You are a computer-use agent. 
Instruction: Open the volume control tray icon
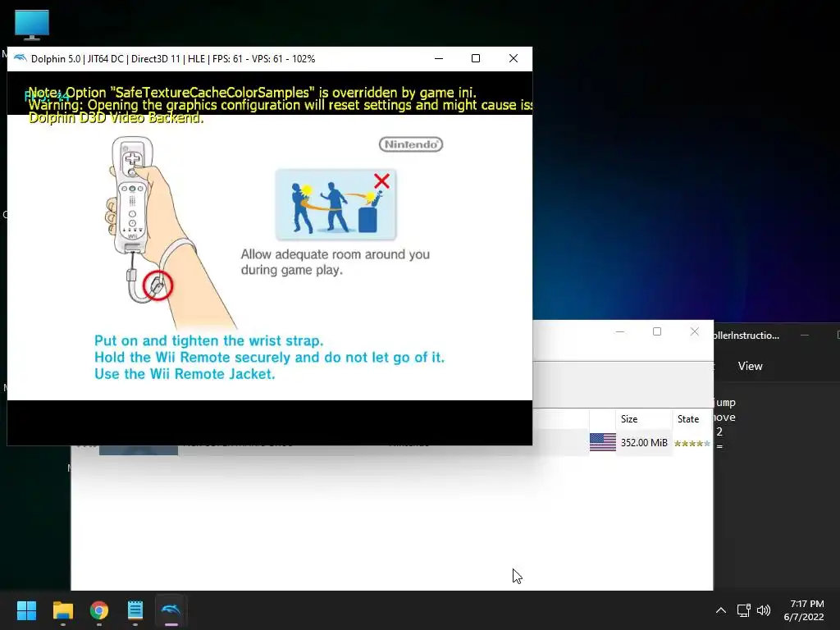pos(764,610)
